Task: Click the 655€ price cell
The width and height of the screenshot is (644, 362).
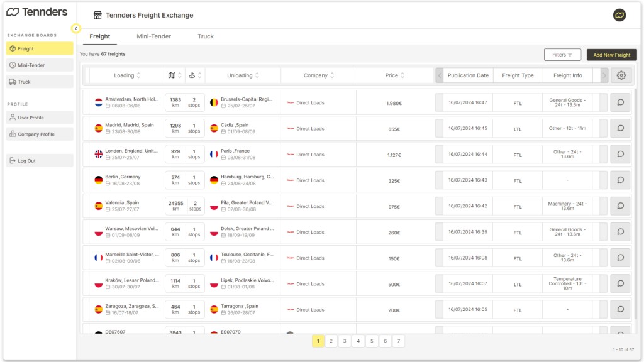Action: click(x=394, y=129)
